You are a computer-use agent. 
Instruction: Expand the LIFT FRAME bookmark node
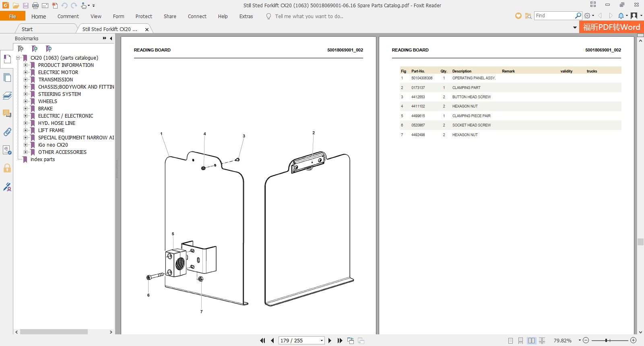pos(26,131)
